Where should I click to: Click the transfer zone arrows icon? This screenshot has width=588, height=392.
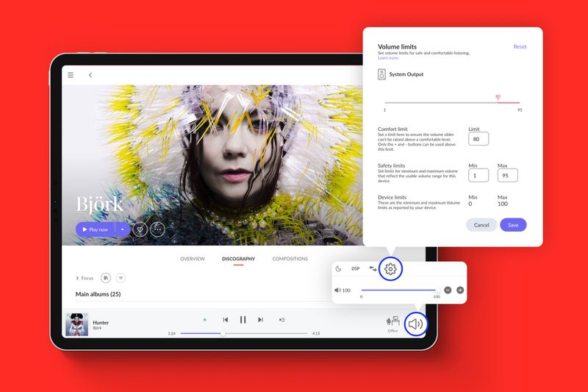point(373,268)
